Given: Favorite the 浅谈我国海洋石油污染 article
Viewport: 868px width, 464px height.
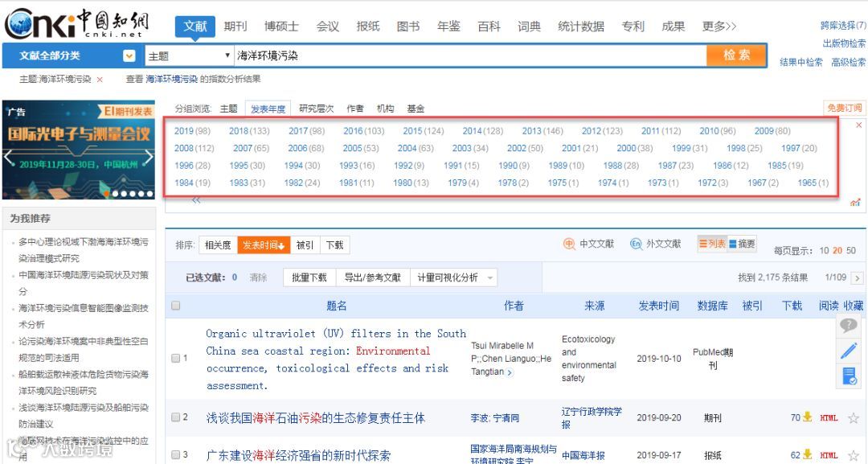Looking at the screenshot, I should click(x=853, y=418).
